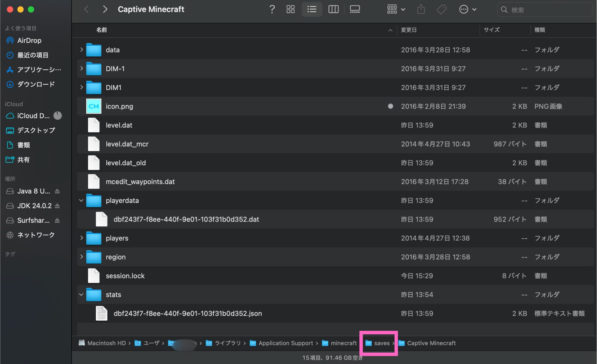
Task: Switch to icon grid view
Action: 290,9
